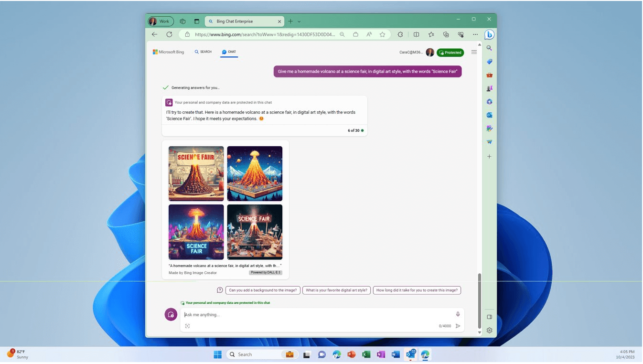Viewport: 643px width, 364px height.
Task: Add this page to favorites via the star icon
Action: (x=382, y=34)
